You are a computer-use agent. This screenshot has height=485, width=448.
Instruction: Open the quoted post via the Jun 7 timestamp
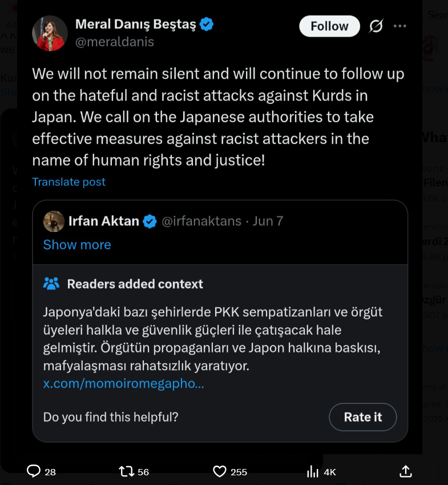(268, 221)
